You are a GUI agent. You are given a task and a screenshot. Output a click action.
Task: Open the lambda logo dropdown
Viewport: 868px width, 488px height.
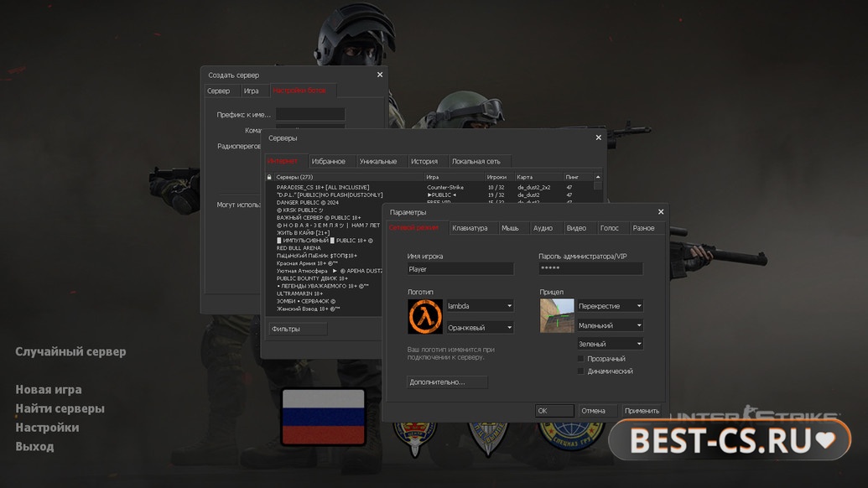(x=480, y=306)
